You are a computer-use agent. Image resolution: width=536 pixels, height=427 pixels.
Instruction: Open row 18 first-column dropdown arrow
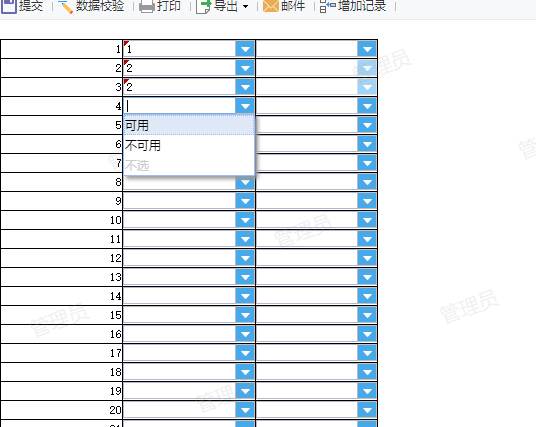point(245,372)
